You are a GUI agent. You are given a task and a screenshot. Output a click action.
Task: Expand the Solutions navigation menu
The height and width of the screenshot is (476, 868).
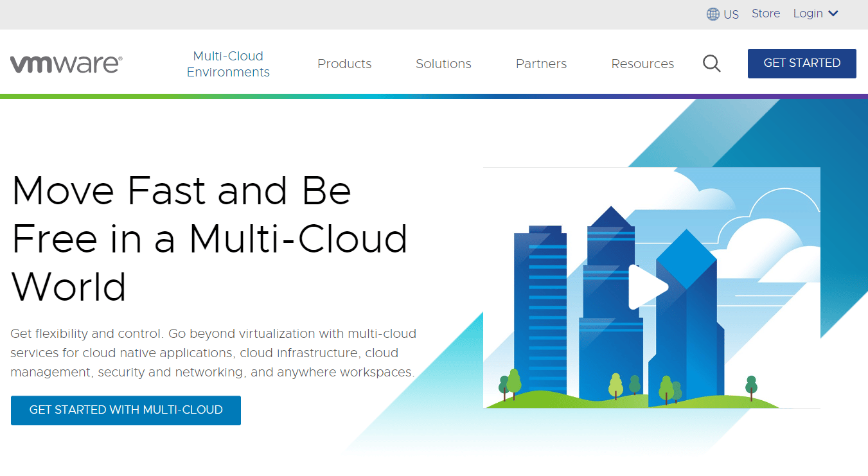(x=443, y=64)
